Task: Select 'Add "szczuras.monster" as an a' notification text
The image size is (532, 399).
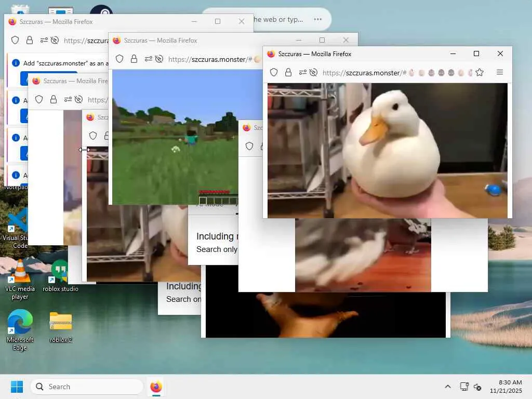Action: [x=66, y=63]
